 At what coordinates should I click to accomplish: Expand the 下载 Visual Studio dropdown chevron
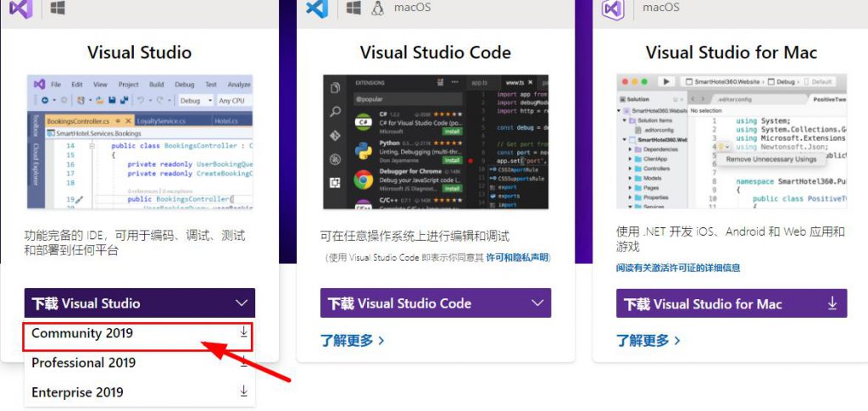[x=242, y=303]
